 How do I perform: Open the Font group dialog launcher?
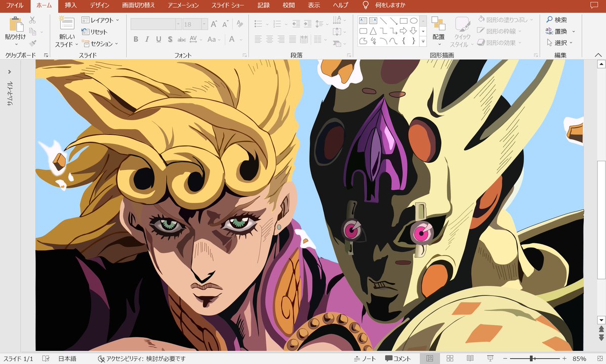[x=244, y=55]
